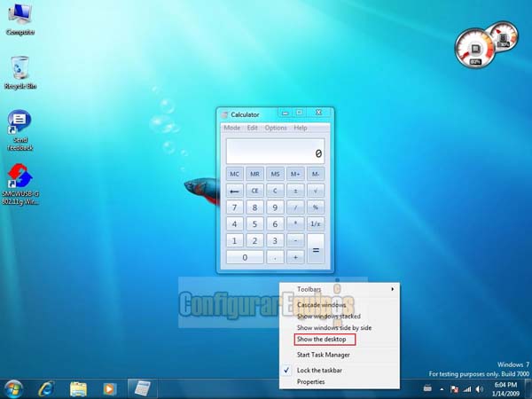Open the Options menu in Calculator
The height and width of the screenshot is (399, 532).
[x=276, y=128]
